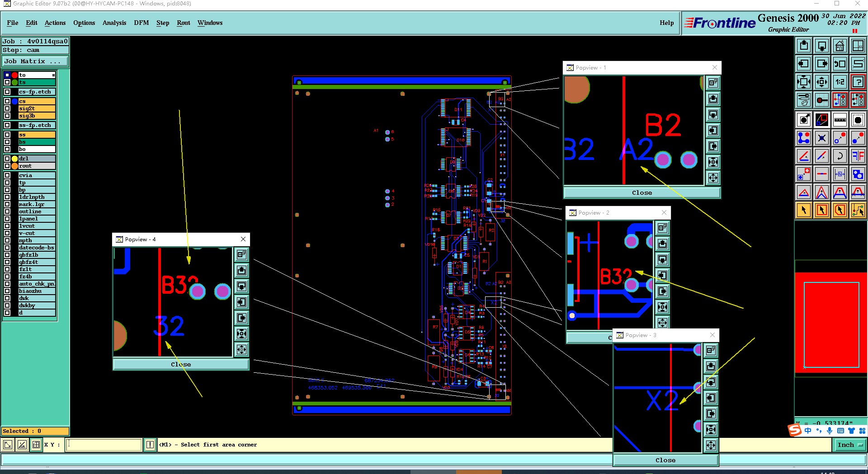Toggle checkbox for layer cs-fp.etch
The image size is (868, 474).
tap(7, 92)
